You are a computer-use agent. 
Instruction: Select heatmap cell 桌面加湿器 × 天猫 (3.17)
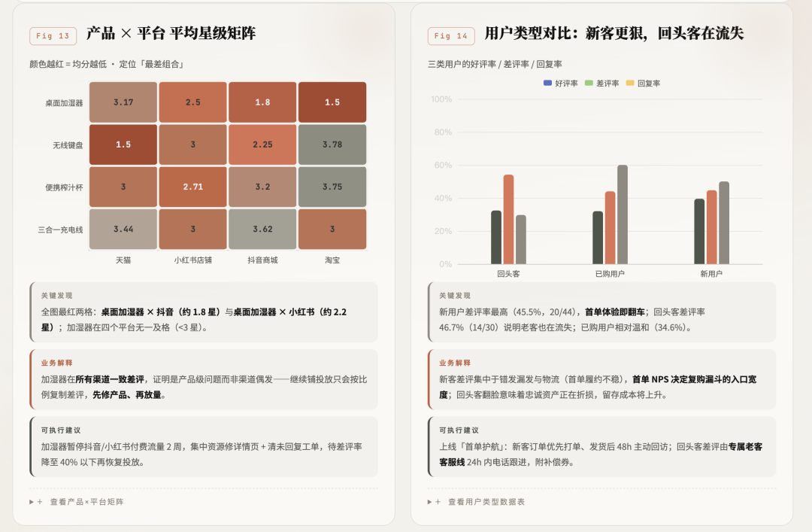coord(123,102)
